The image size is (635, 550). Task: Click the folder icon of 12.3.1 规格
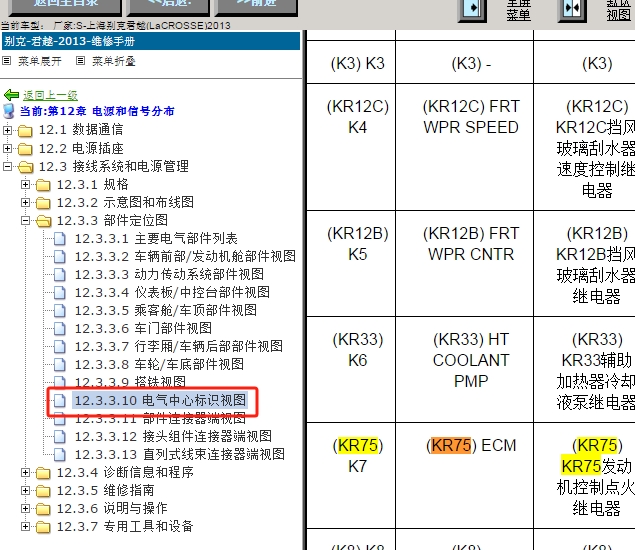click(43, 185)
